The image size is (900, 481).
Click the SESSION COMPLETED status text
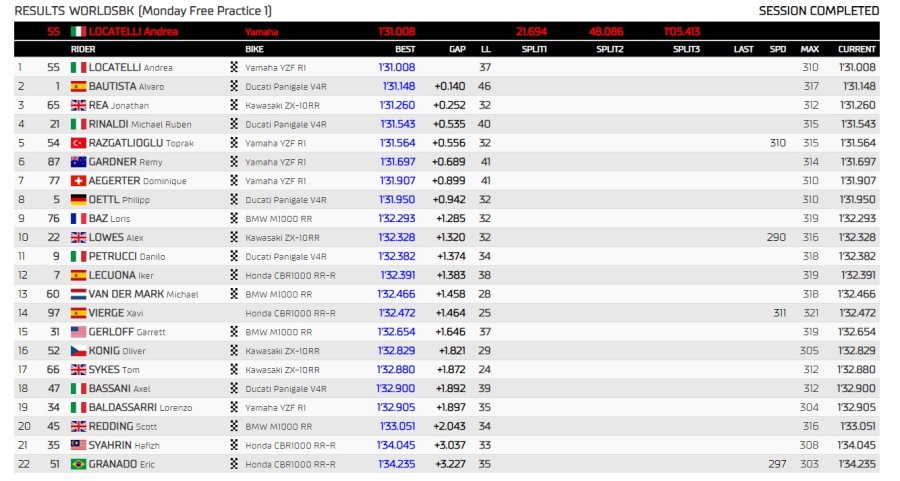[819, 11]
